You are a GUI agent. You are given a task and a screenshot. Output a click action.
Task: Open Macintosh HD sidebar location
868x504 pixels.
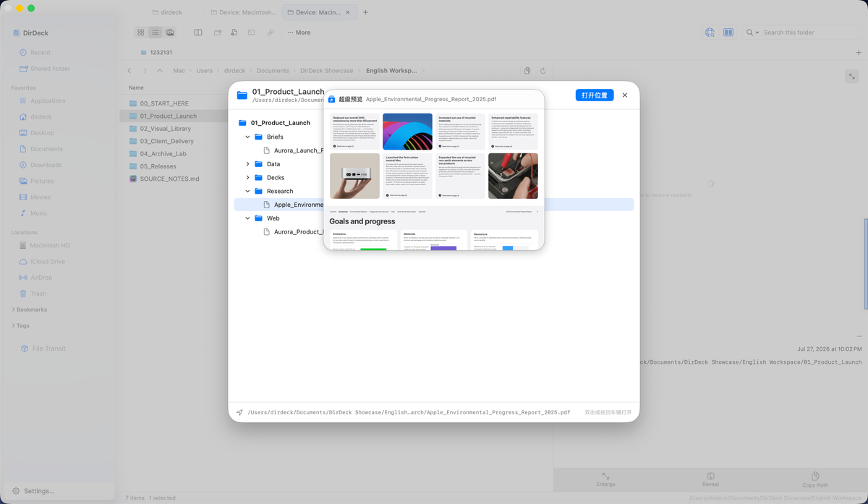click(x=50, y=245)
